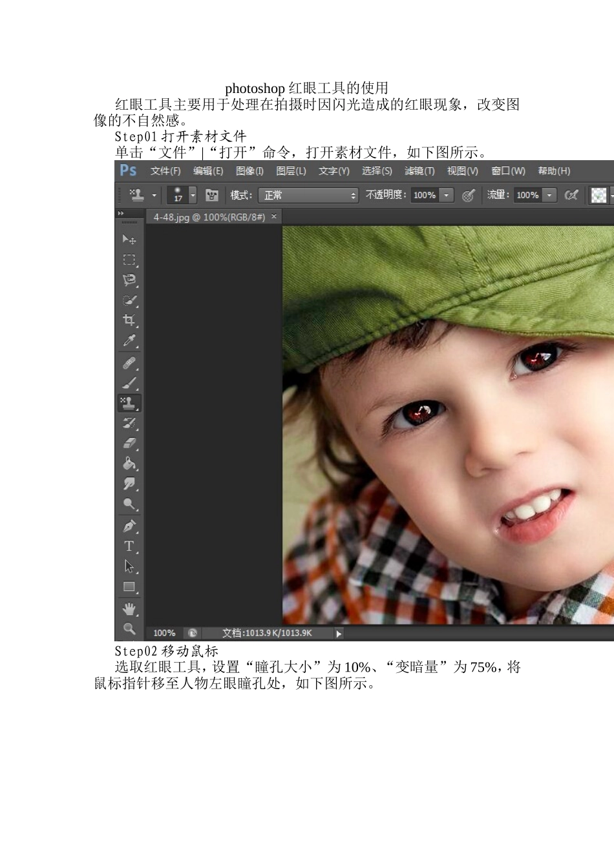Viewport: 614px width, 868px height.
Task: Toggle the Clone Source panel button
Action: coord(212,195)
